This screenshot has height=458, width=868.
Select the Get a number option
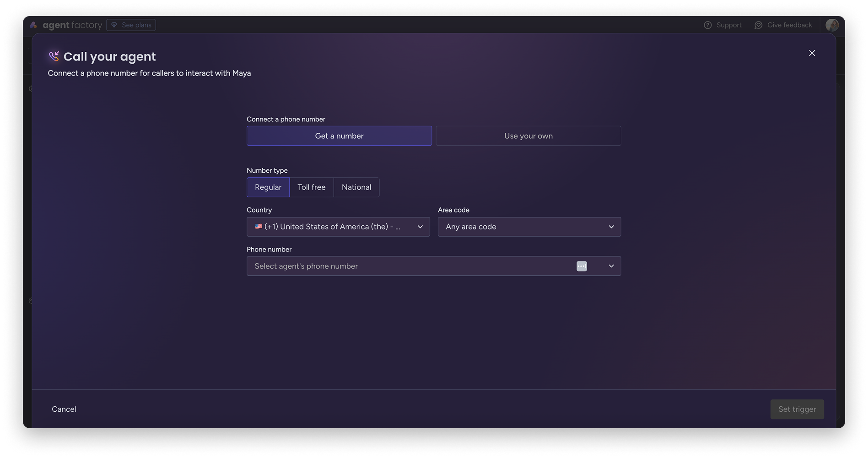[339, 136]
